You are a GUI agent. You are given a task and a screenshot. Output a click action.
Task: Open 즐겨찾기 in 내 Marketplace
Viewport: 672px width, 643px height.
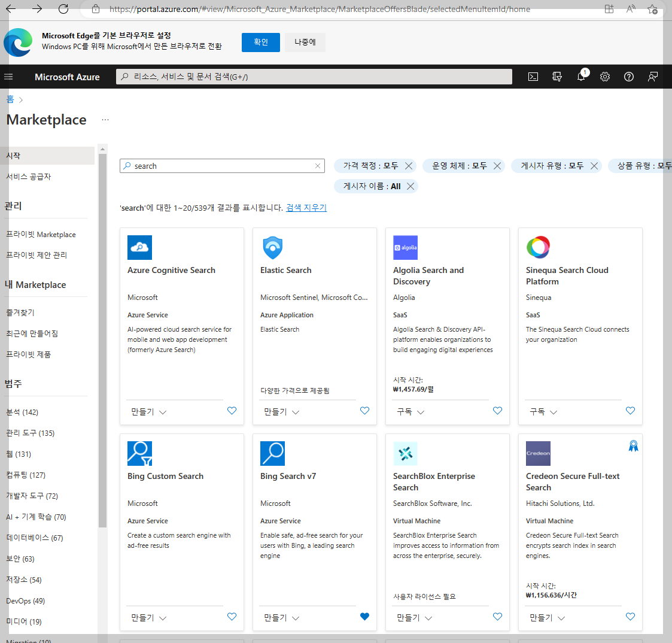[20, 313]
